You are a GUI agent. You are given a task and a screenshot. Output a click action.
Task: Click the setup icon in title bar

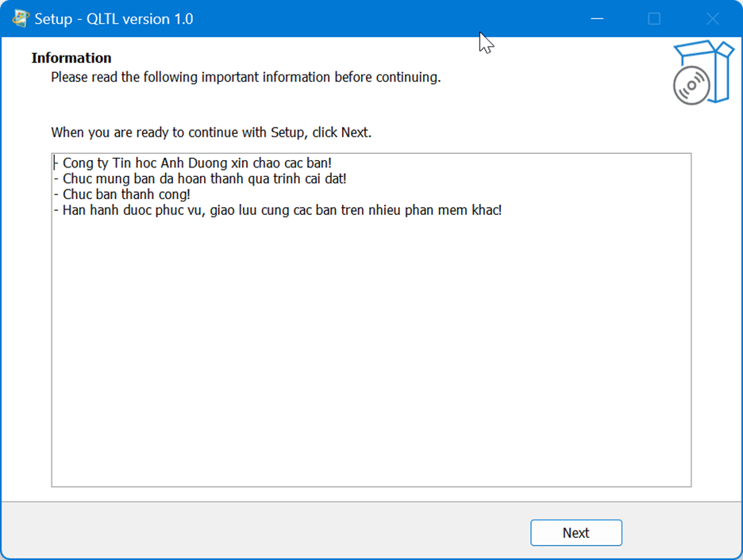click(20, 18)
